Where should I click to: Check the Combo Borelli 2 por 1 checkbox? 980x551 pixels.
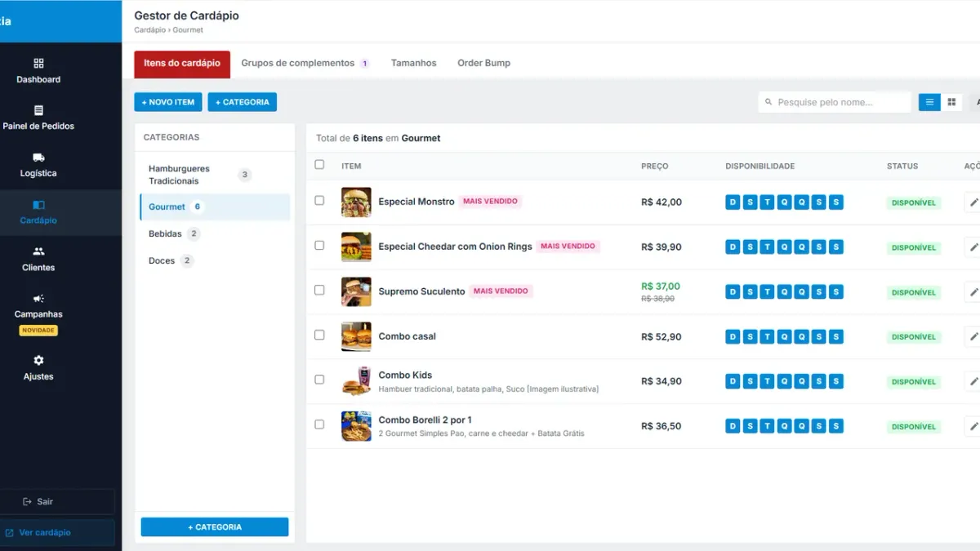tap(319, 424)
